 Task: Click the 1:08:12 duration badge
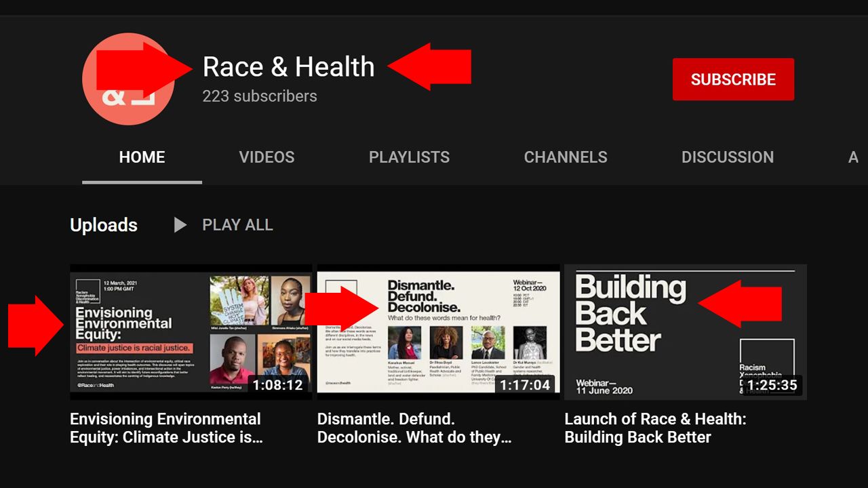[x=277, y=386]
